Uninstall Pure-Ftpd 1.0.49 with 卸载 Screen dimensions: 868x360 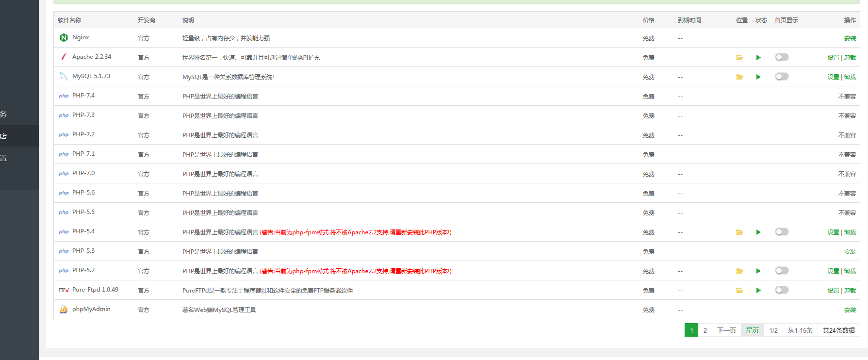850,291
